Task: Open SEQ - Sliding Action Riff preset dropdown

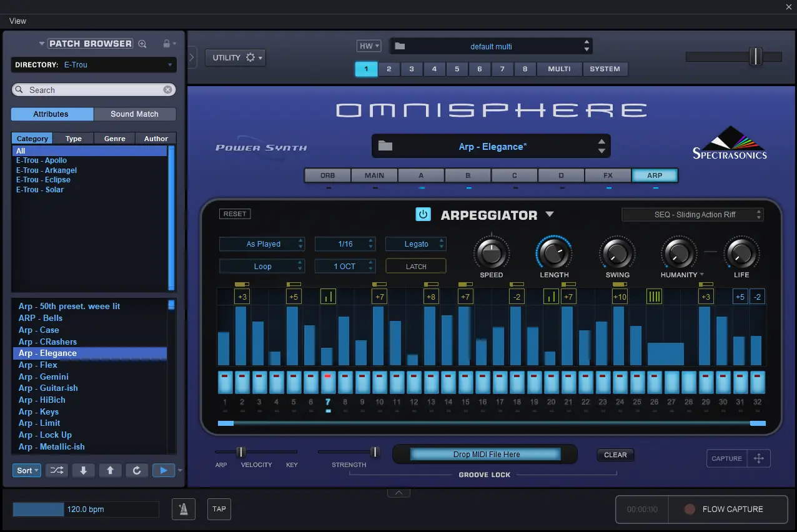Action: [693, 214]
